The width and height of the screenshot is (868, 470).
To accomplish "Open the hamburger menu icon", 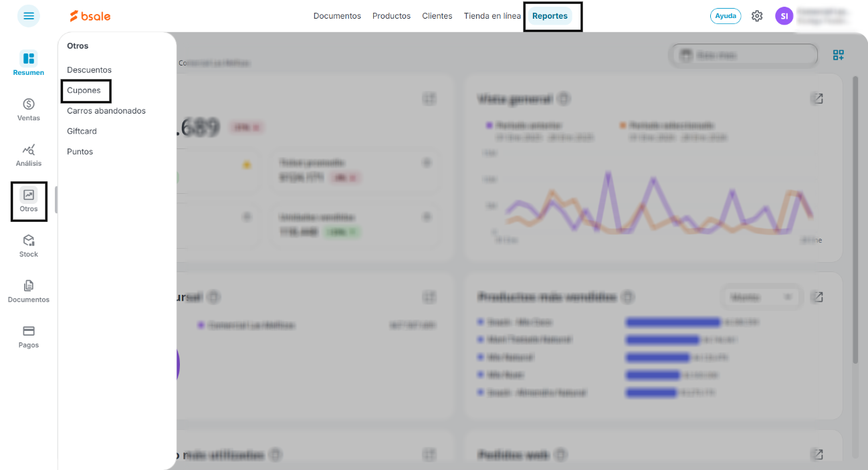I will tap(29, 16).
